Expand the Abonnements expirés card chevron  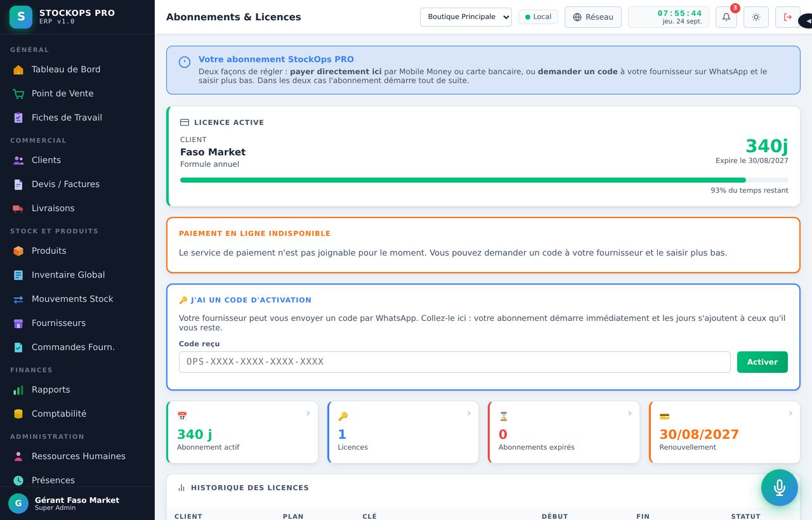pos(630,413)
